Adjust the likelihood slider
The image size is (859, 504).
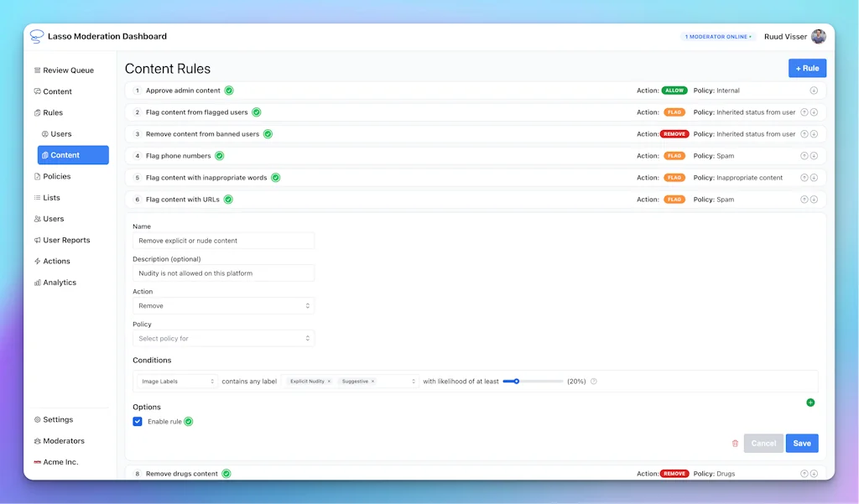coord(516,381)
